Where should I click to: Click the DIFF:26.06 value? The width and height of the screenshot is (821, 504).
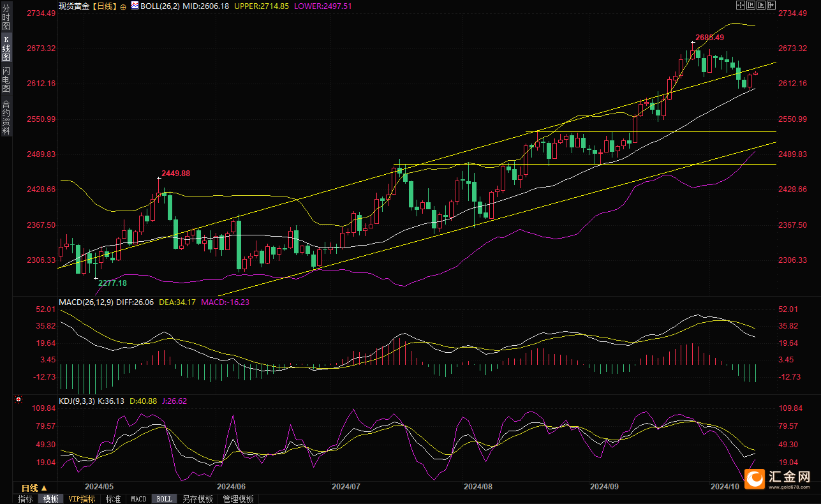click(x=135, y=302)
